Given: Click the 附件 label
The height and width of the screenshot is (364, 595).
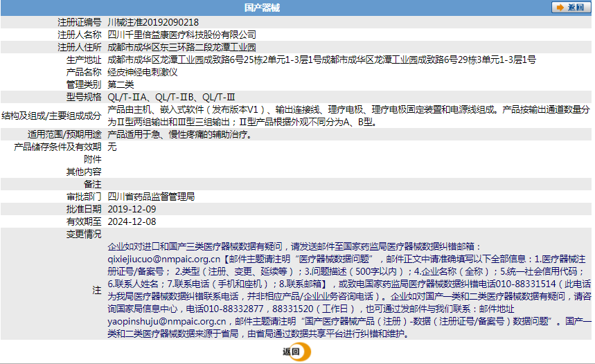Looking at the screenshot, I should click(x=93, y=160).
